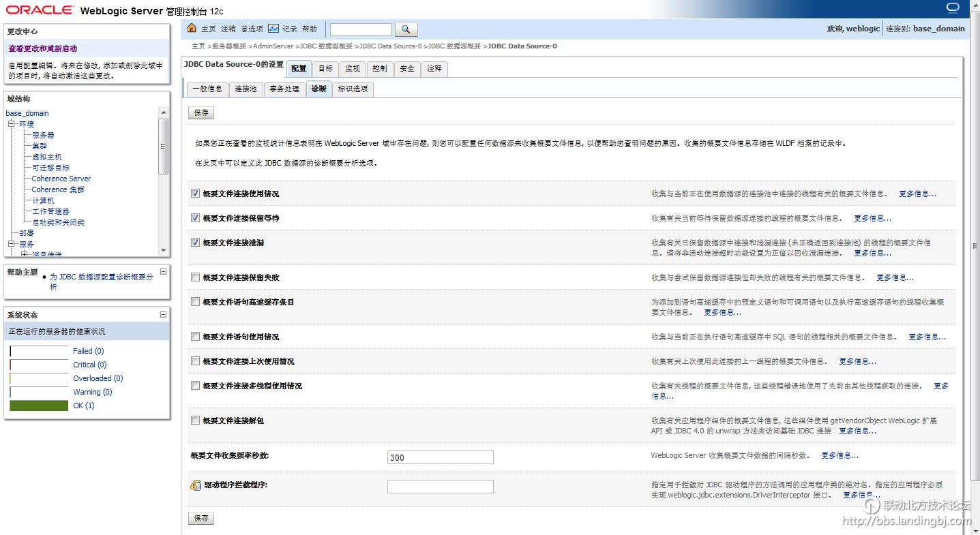Click the green OK health status bar

click(38, 405)
